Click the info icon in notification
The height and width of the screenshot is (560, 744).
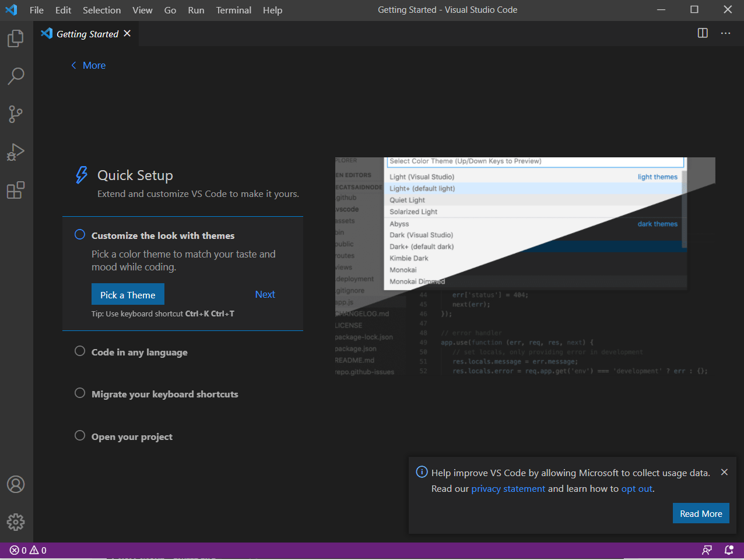tap(422, 472)
